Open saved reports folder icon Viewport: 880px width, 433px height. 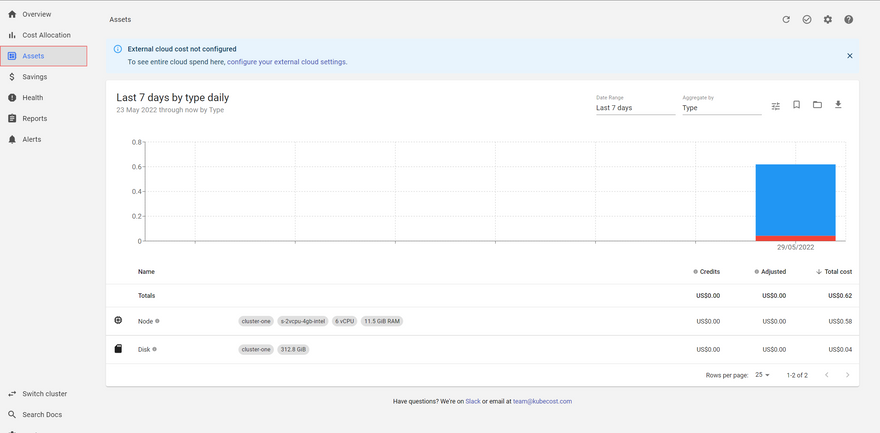pyautogui.click(x=817, y=105)
